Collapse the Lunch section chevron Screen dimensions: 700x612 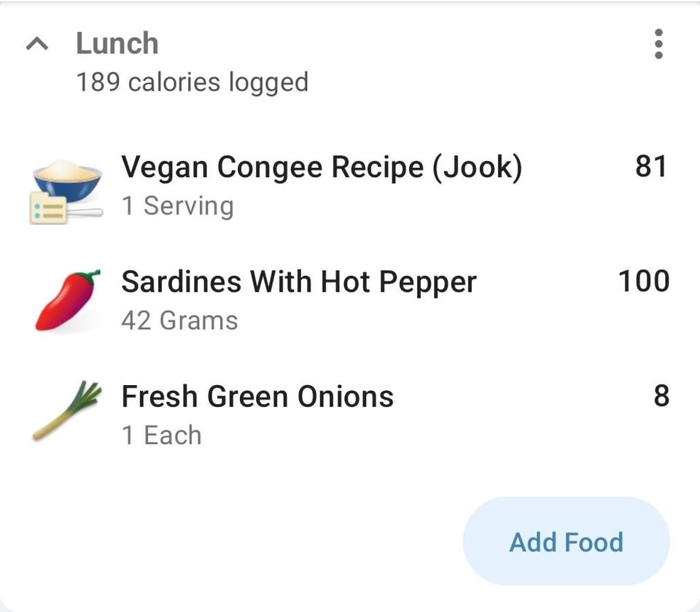[35, 45]
